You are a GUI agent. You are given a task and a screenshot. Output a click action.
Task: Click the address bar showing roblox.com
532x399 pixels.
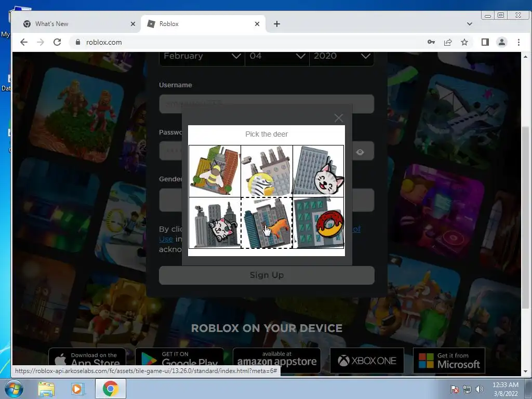248,42
